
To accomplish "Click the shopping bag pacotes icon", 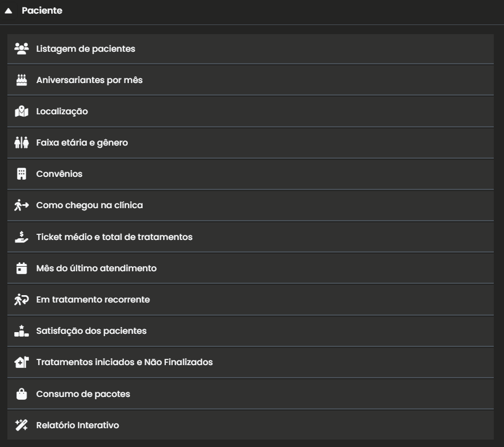I will (22, 394).
